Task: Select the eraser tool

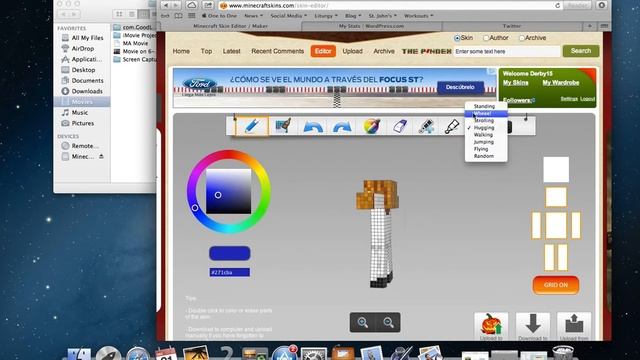Action: coord(400,127)
